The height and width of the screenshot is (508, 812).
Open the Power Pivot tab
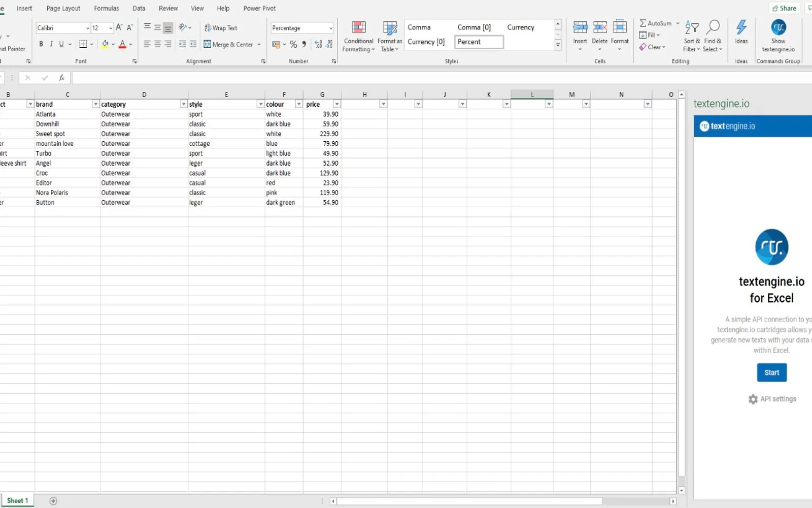[x=259, y=8]
